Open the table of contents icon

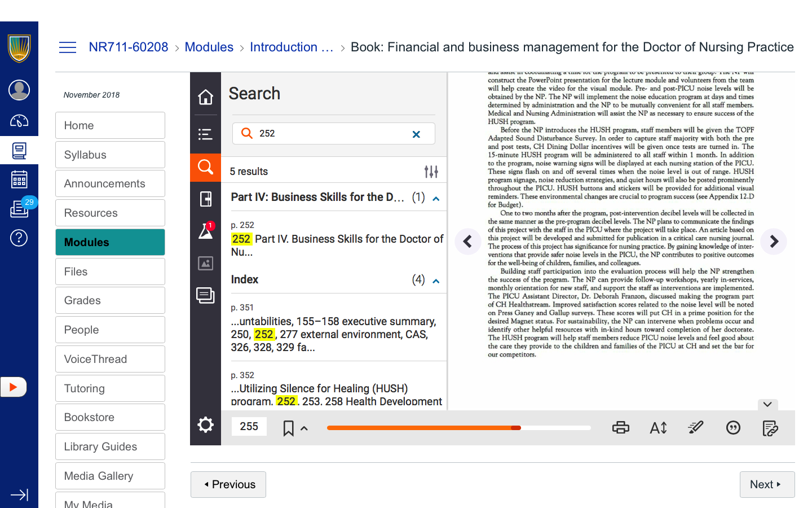205,134
